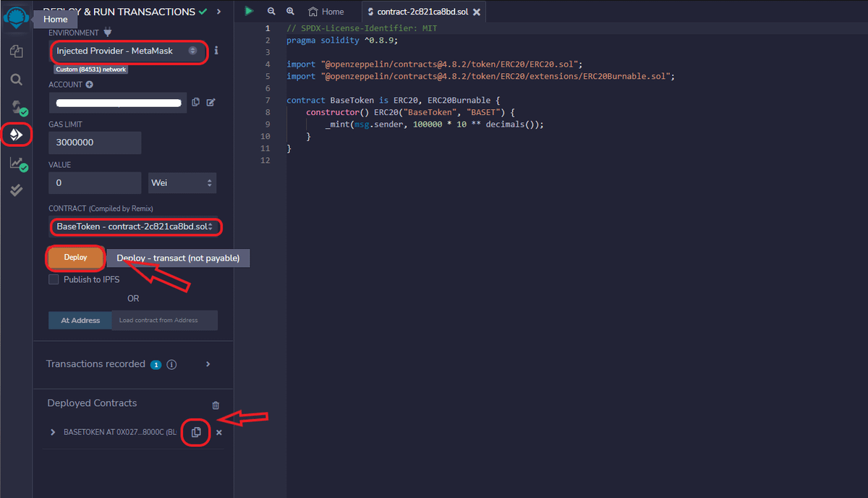Select the Deploy & Run Transactions sidebar icon
The height and width of the screenshot is (498, 868).
tap(16, 135)
